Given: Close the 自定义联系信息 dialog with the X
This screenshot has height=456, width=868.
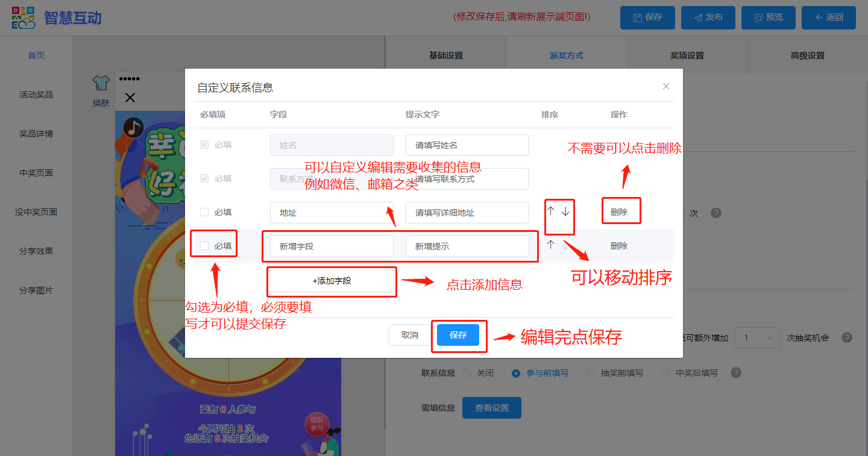Looking at the screenshot, I should (x=666, y=86).
